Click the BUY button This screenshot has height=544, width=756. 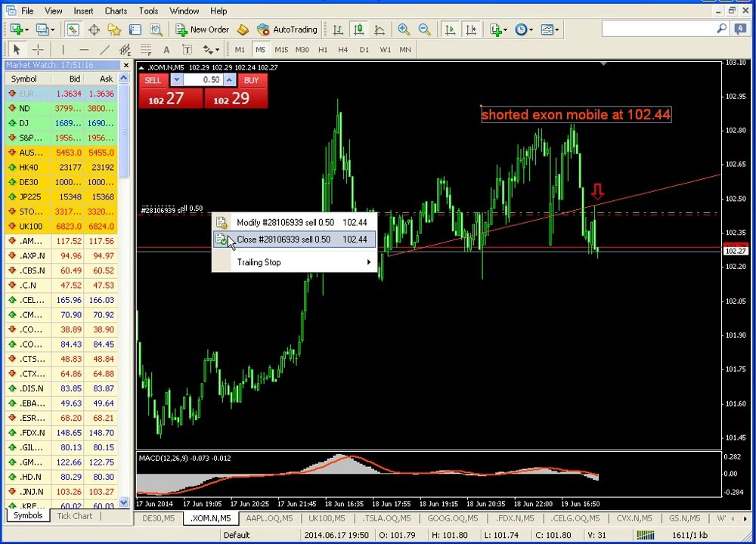pyautogui.click(x=251, y=81)
